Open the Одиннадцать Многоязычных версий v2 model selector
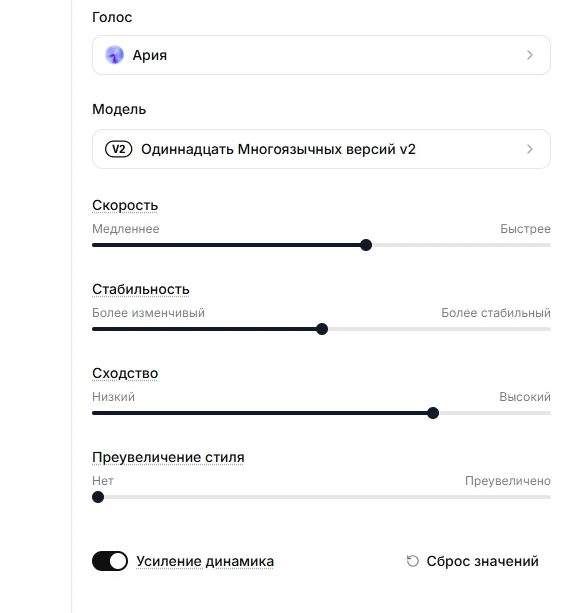Image resolution: width=570 pixels, height=613 pixels. [x=321, y=149]
